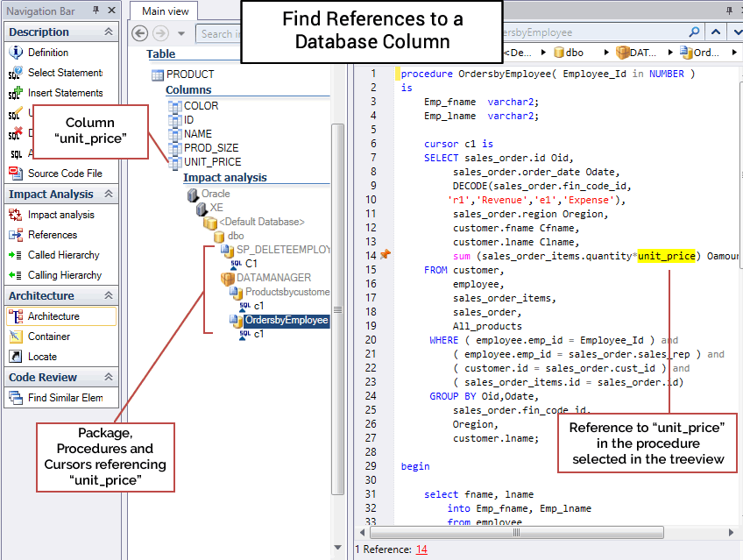The width and height of the screenshot is (743, 560).
Task: Collapse the Description section
Action: pyautogui.click(x=109, y=32)
